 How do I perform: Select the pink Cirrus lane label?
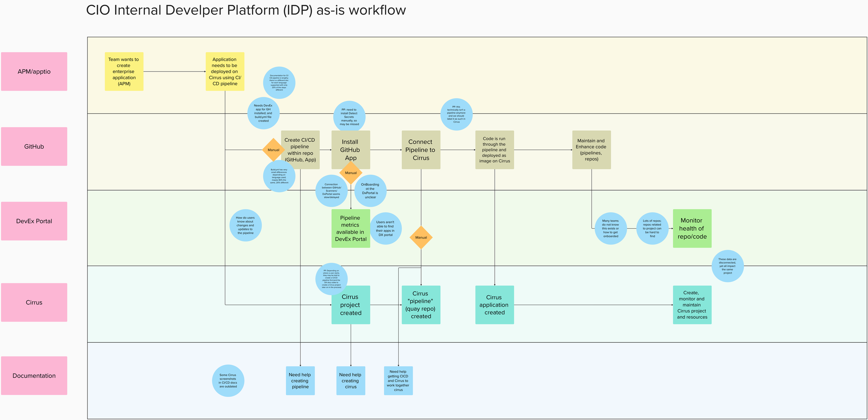34,302
